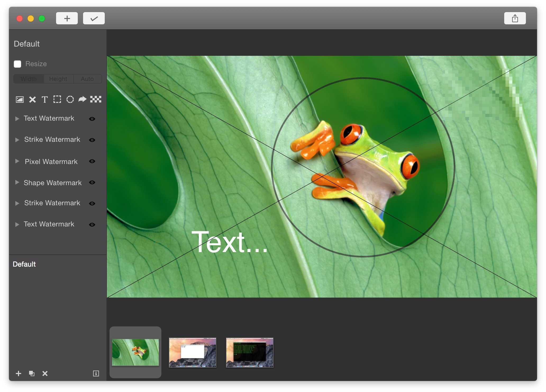Add a rectangle shape watermark with the dashed square

(57, 99)
